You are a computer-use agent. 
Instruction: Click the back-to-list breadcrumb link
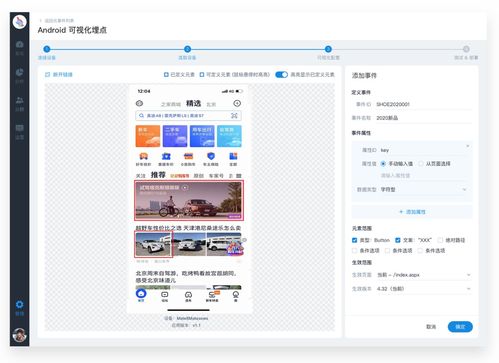pos(59,21)
